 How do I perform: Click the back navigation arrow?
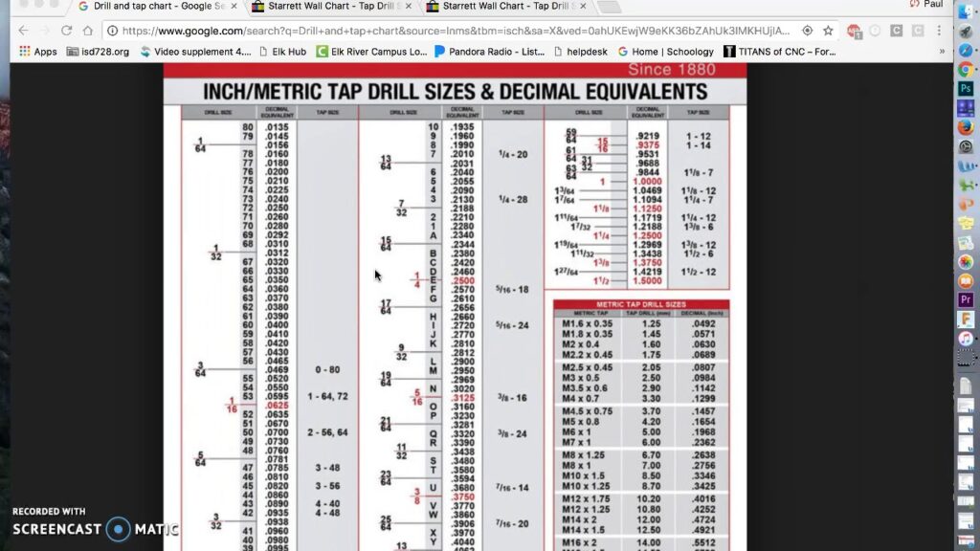point(24,31)
